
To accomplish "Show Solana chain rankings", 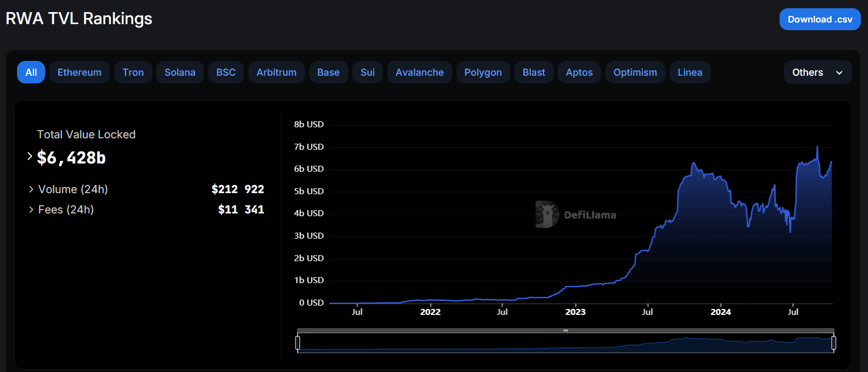I will (x=180, y=72).
